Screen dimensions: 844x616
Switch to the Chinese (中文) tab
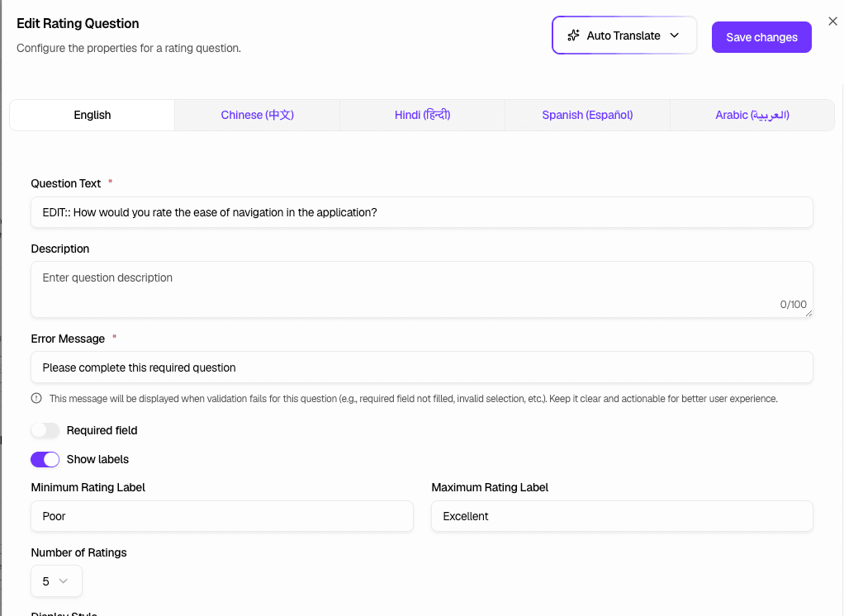(256, 115)
